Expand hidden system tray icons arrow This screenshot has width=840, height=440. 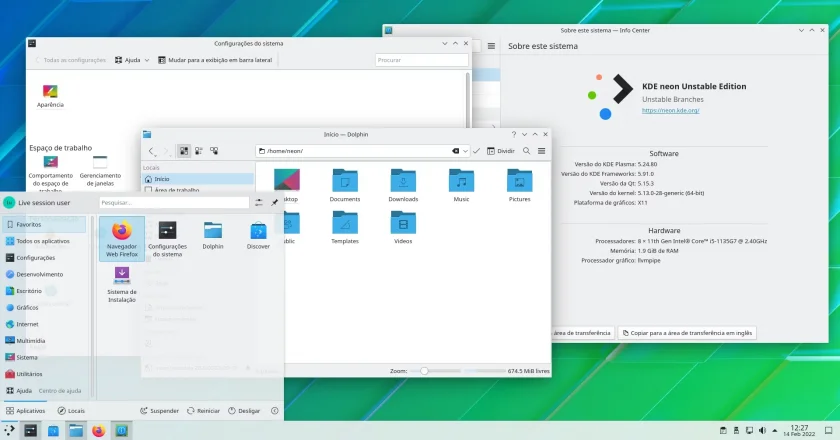pyautogui.click(x=775, y=430)
